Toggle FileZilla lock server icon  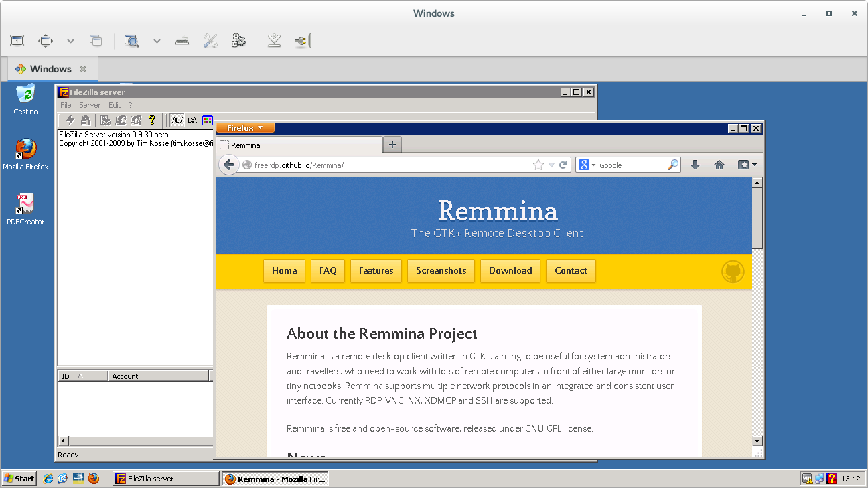coord(85,120)
